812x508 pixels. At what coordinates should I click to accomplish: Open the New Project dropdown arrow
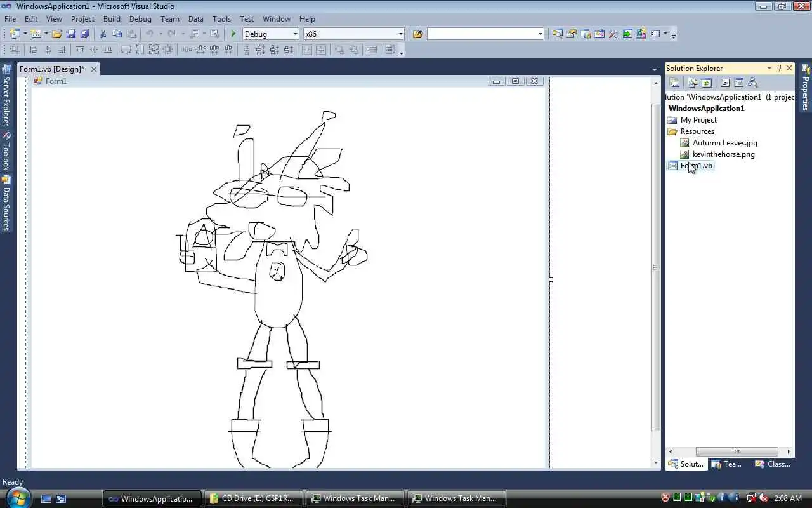(x=25, y=34)
